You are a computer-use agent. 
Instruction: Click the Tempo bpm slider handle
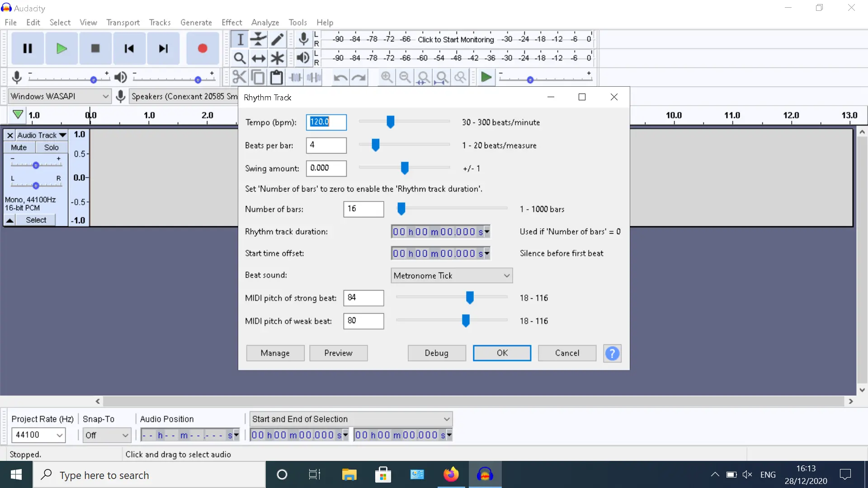pos(391,122)
